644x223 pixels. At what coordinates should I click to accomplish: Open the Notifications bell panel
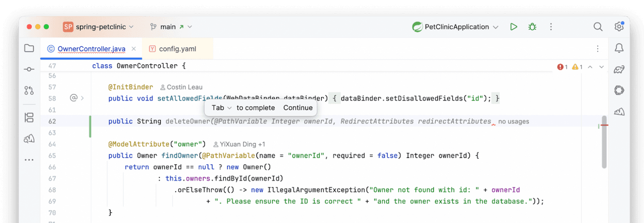click(x=619, y=48)
